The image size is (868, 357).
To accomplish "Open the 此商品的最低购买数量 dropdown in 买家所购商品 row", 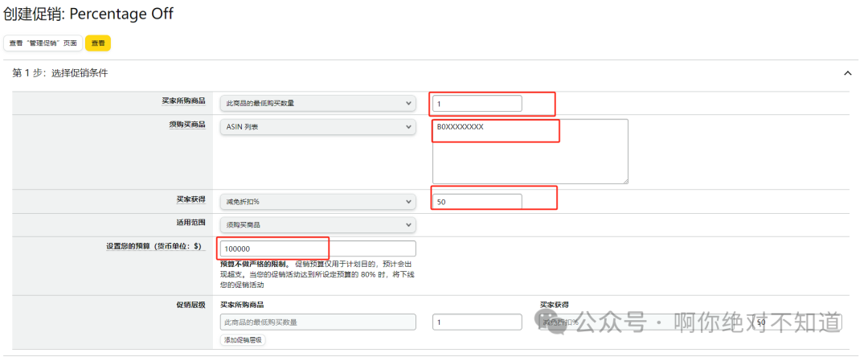I will pyautogui.click(x=317, y=103).
